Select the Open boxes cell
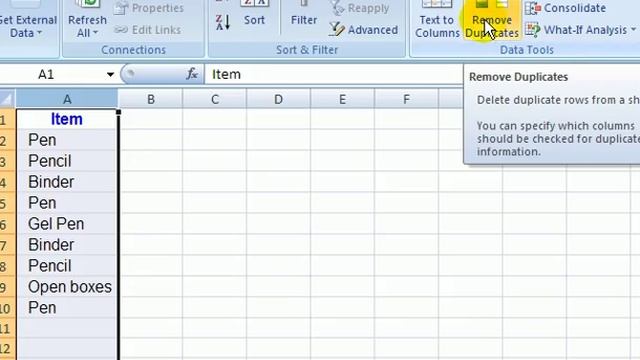Screen dimensions: 640x360 (x=67, y=287)
